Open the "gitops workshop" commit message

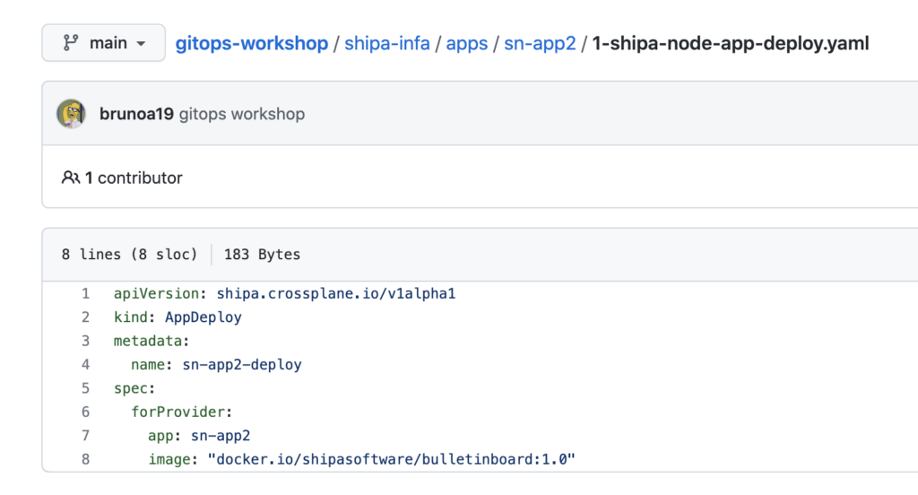click(242, 114)
